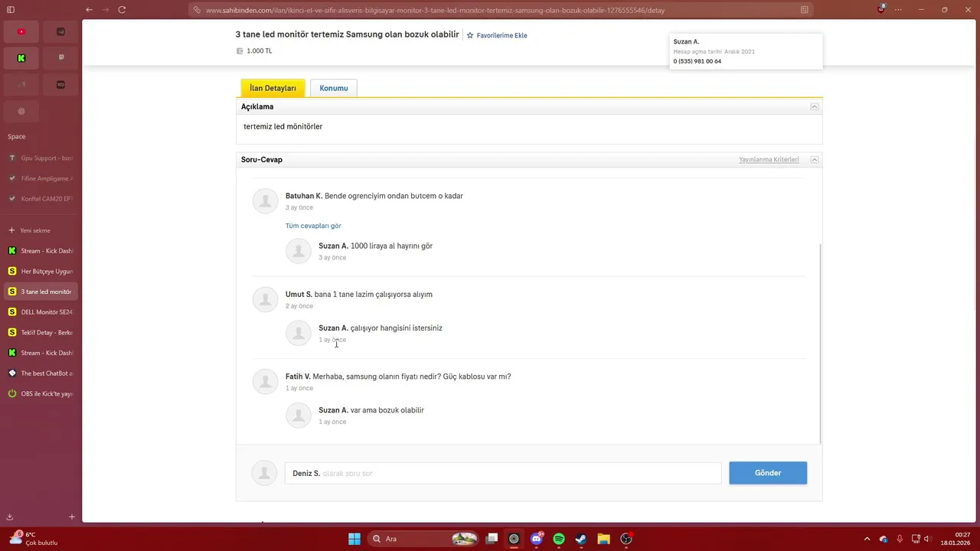The height and width of the screenshot is (551, 980).
Task: Open 'DELL Monitör SE24' sidebar tab
Action: point(41,312)
